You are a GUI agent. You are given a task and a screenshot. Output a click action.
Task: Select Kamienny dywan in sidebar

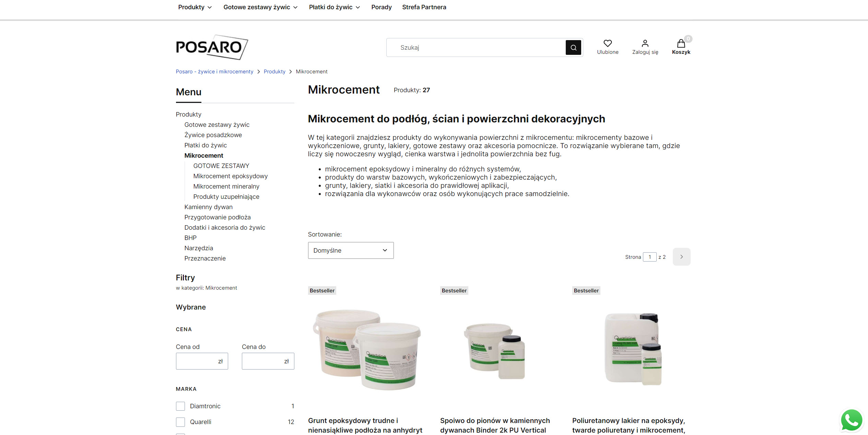(209, 207)
